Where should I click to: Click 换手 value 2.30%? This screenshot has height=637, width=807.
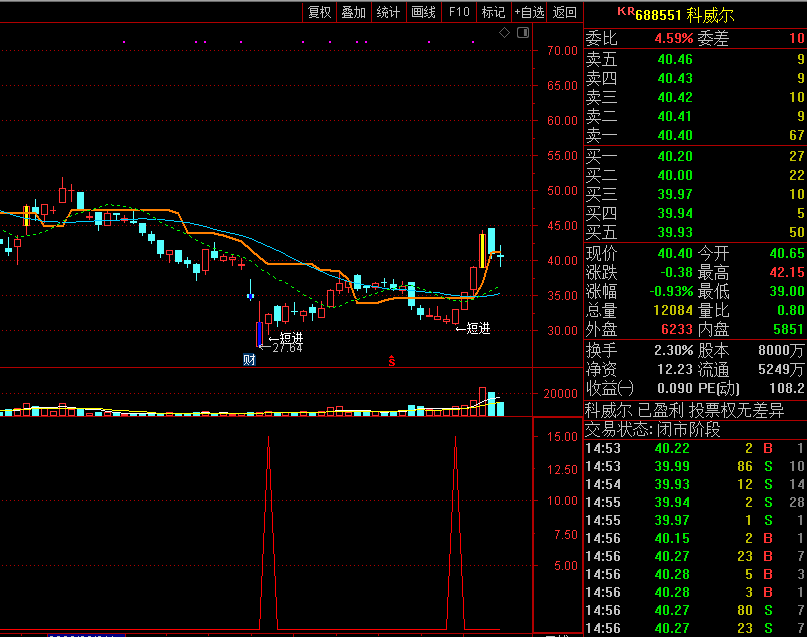pos(674,350)
